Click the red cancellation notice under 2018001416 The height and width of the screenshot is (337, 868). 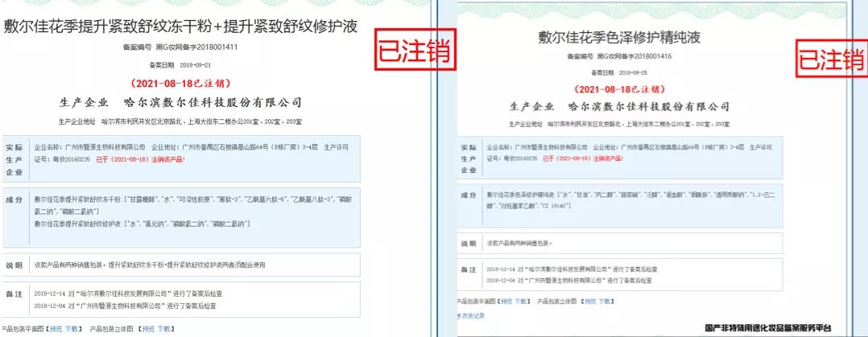[x=619, y=89]
